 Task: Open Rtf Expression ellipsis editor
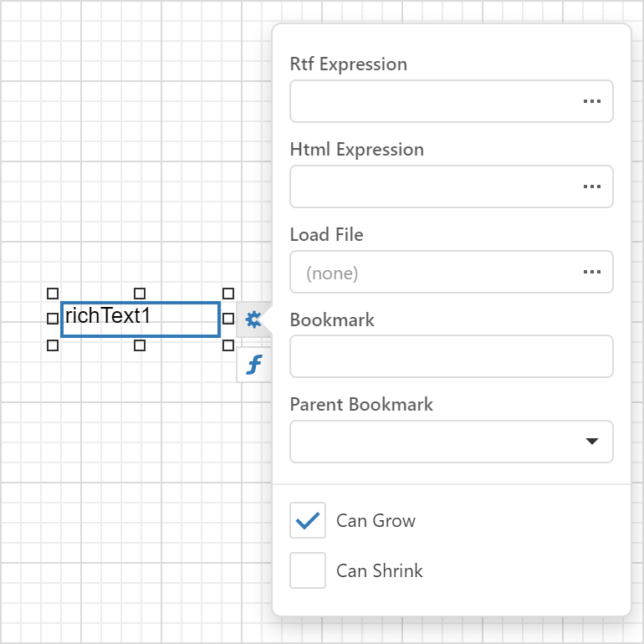[x=592, y=101]
